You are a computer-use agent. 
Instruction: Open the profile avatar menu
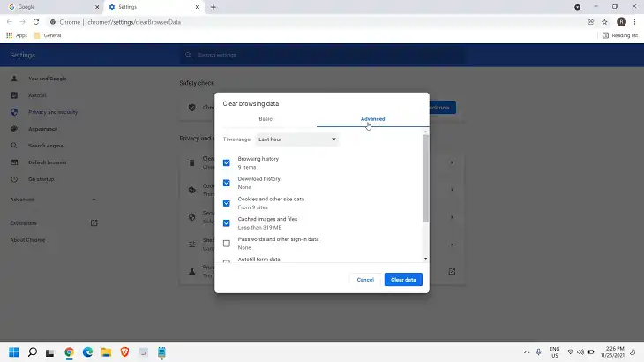[x=621, y=22]
